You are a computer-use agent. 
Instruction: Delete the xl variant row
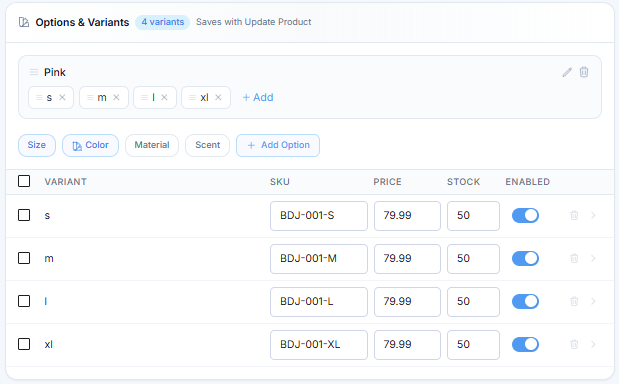pyautogui.click(x=574, y=345)
